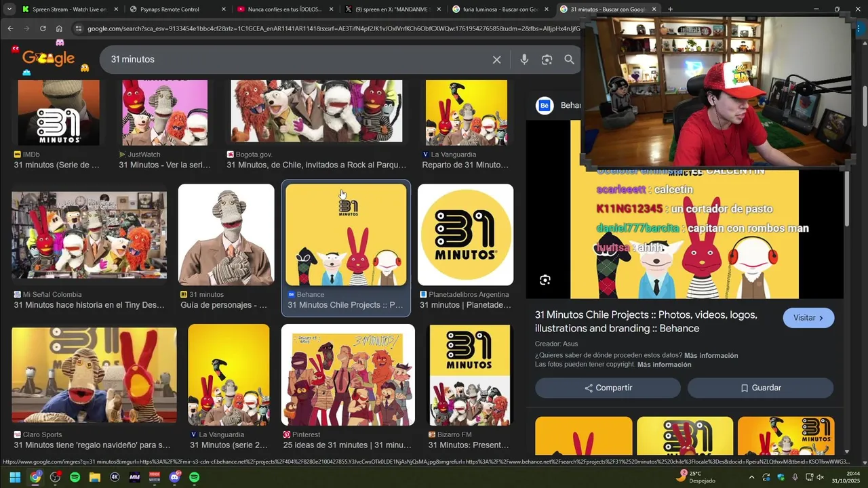Open the JustWatch 31 Minutos thumbnail
The height and width of the screenshot is (488, 868).
(x=165, y=113)
